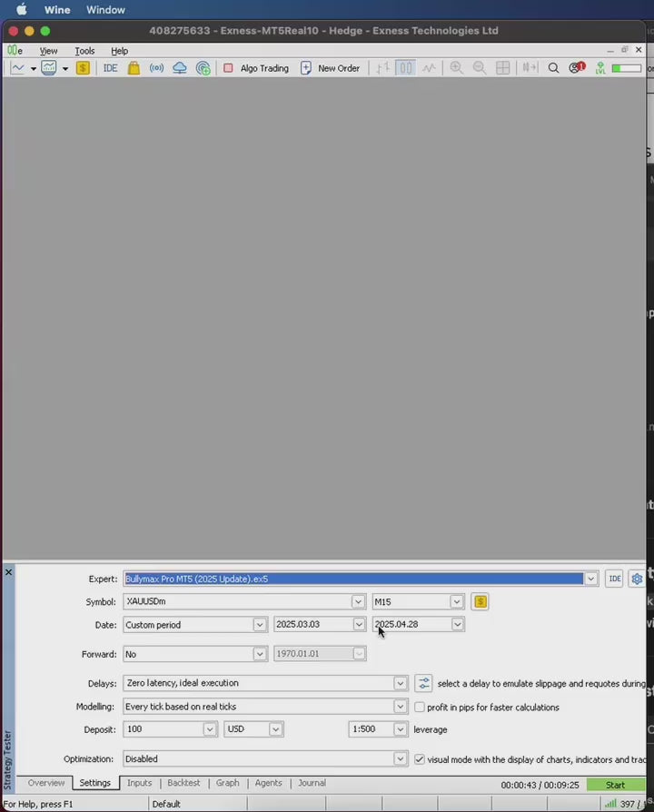
Task: Open the MetaEditor IDE from the toolbar
Action: tap(110, 68)
